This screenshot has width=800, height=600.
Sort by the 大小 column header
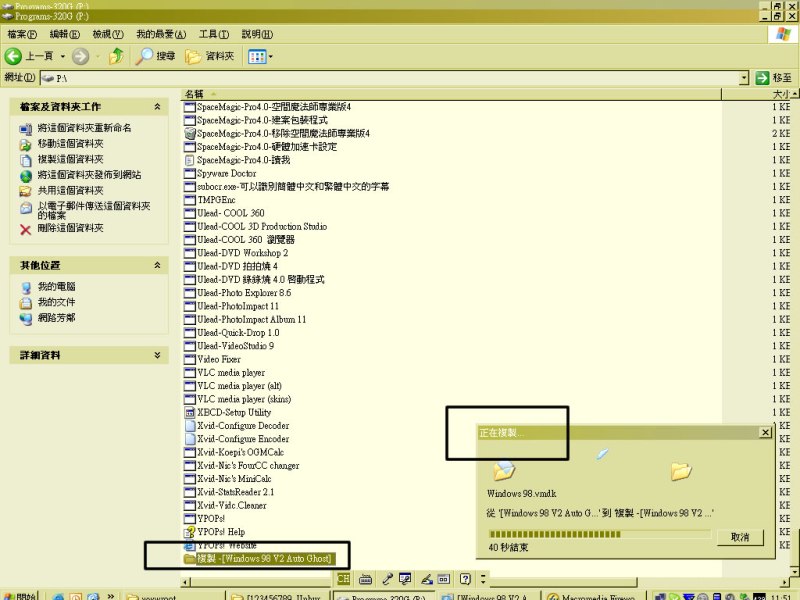pos(757,94)
